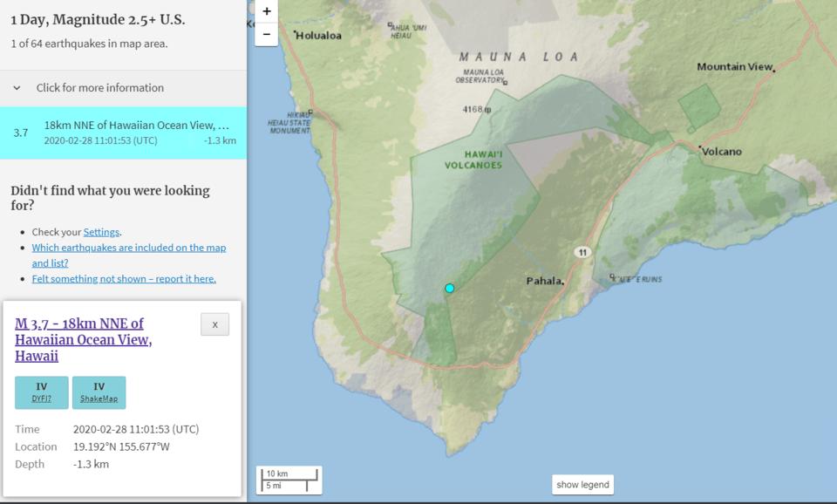Open the DYFI? intensity IV button
The height and width of the screenshot is (504, 837).
pyautogui.click(x=42, y=392)
